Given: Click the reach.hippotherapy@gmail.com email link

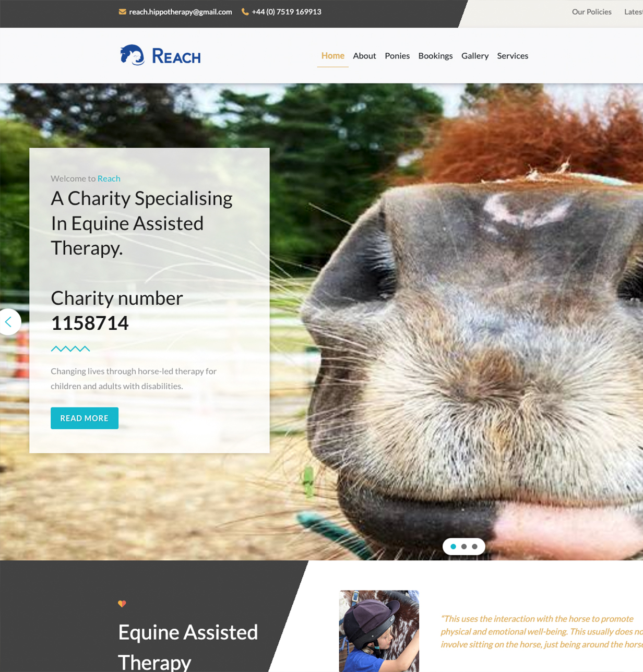Looking at the screenshot, I should coord(181,12).
